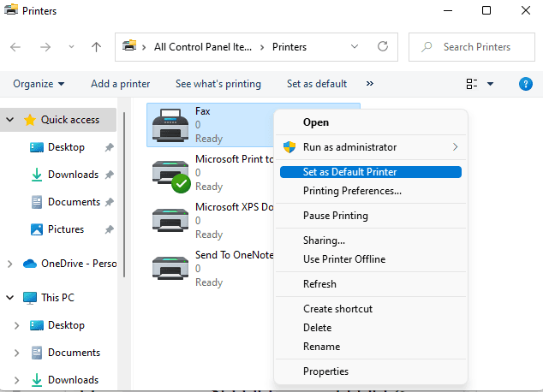Click See what's printing in toolbar
The height and width of the screenshot is (392, 543).
(x=218, y=84)
